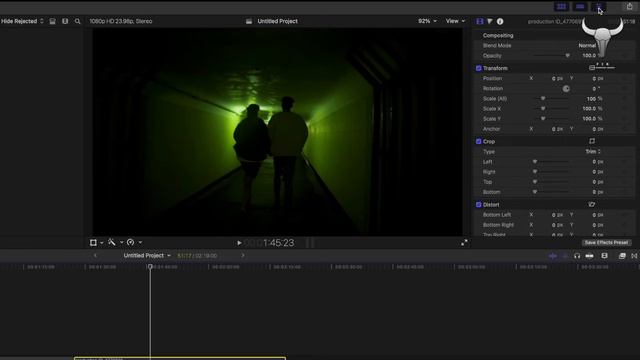The image size is (640, 360).
Task: Switch to the video inspector icon
Action: [480, 21]
